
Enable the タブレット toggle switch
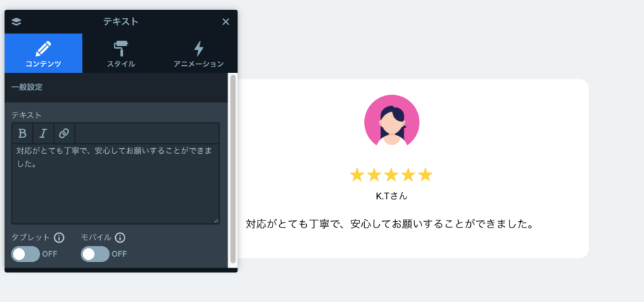[x=26, y=254]
